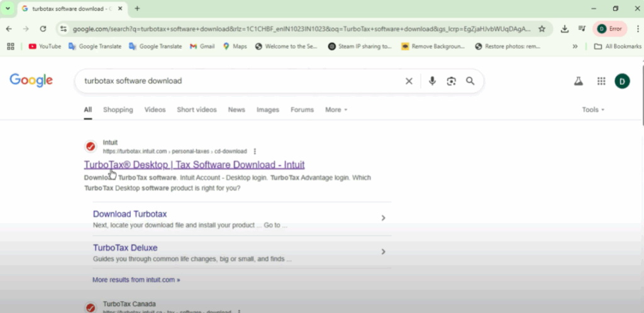
Task: Open Search Labs flask icon
Action: [x=578, y=81]
